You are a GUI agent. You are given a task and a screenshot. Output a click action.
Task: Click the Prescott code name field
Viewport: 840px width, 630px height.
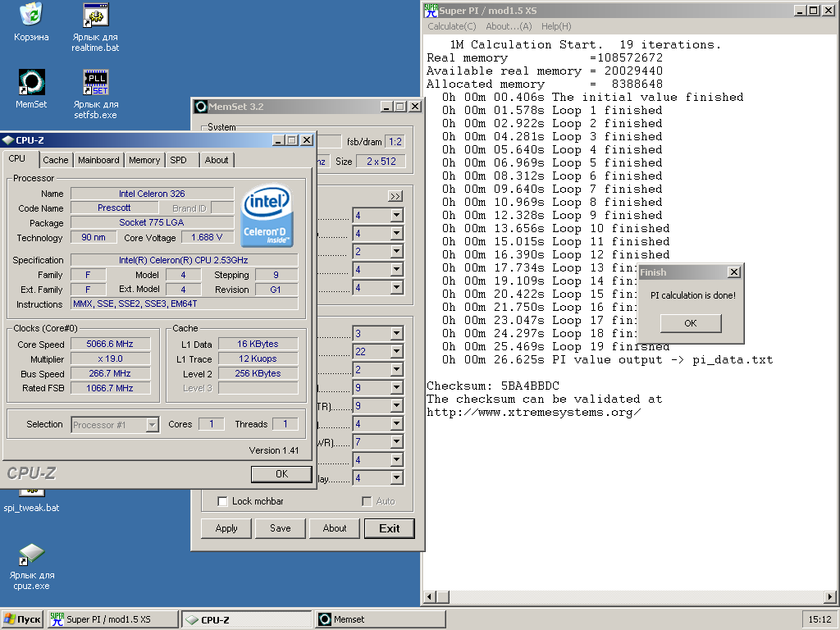113,208
